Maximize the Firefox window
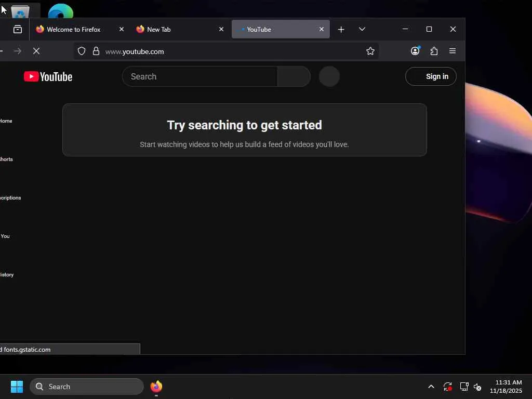Viewport: 532px width, 399px height. 429,29
